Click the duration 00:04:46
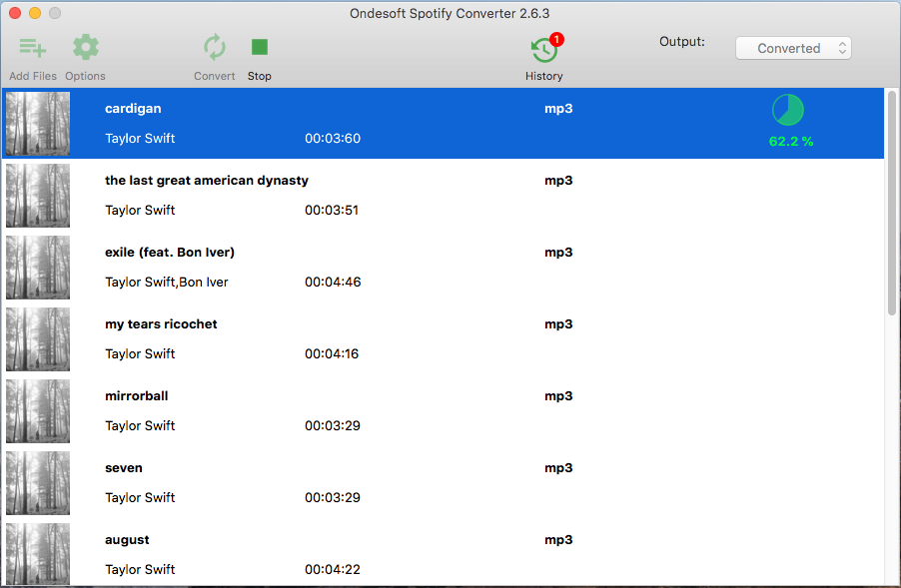This screenshot has height=588, width=901. (333, 282)
